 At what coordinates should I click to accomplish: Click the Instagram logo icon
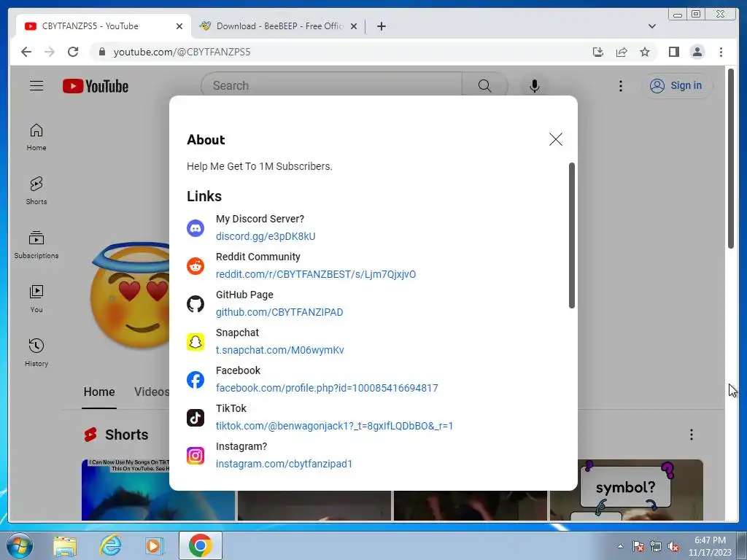pyautogui.click(x=196, y=456)
